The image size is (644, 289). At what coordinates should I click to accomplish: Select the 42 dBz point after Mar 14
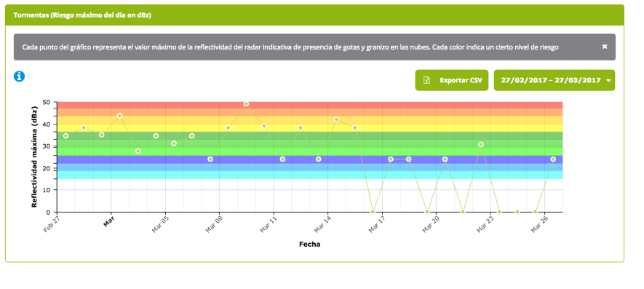coord(336,119)
